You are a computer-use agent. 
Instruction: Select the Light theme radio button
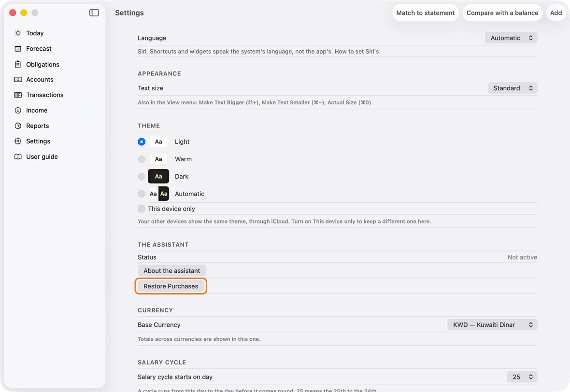pyautogui.click(x=142, y=141)
